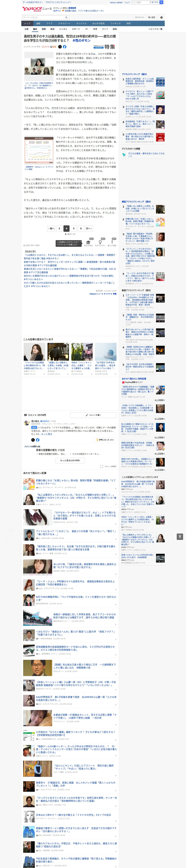The image size is (186, 868).
Task: Select the トップ navigation tab
Action: click(x=27, y=24)
